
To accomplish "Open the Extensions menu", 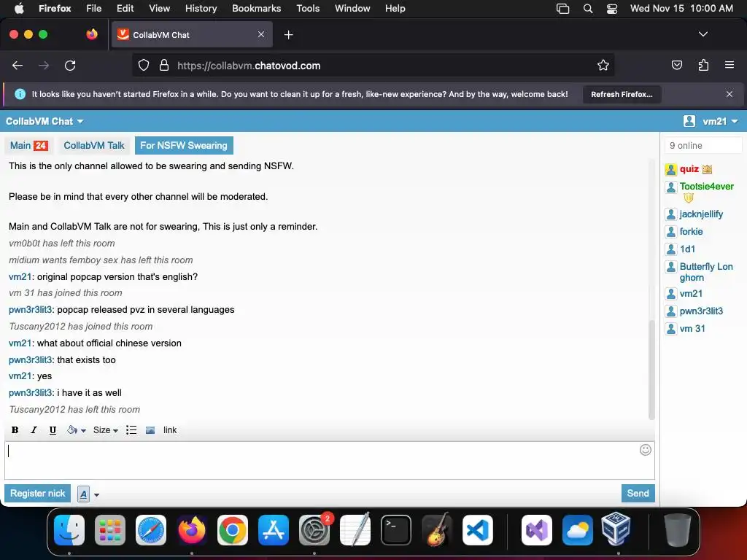I will (703, 65).
